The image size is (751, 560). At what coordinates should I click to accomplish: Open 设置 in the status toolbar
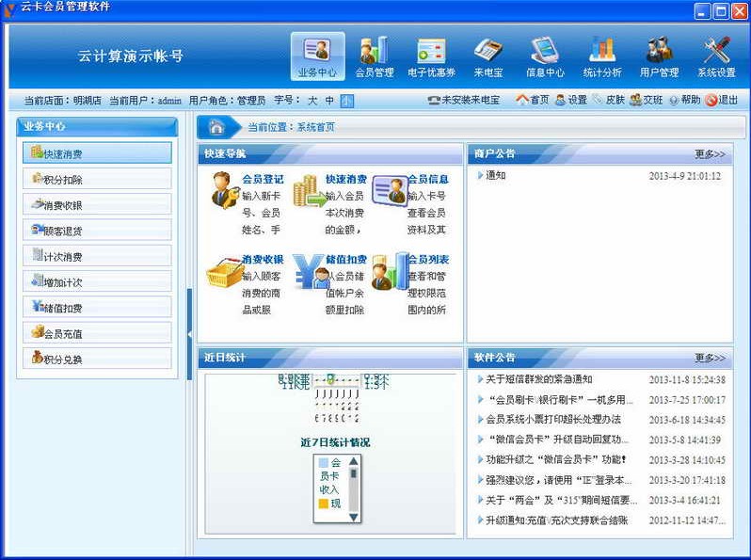click(571, 100)
